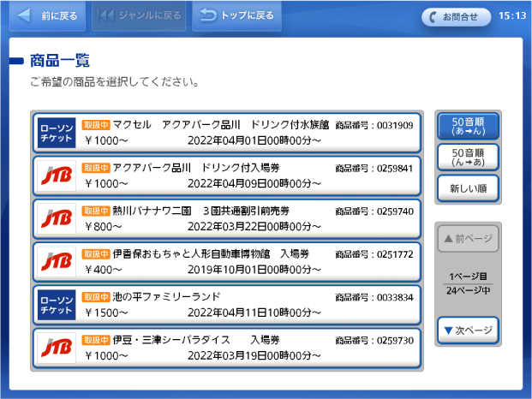The image size is (532, 399).
Task: Sort by 50音順 (ん→あ)
Action: (x=468, y=157)
